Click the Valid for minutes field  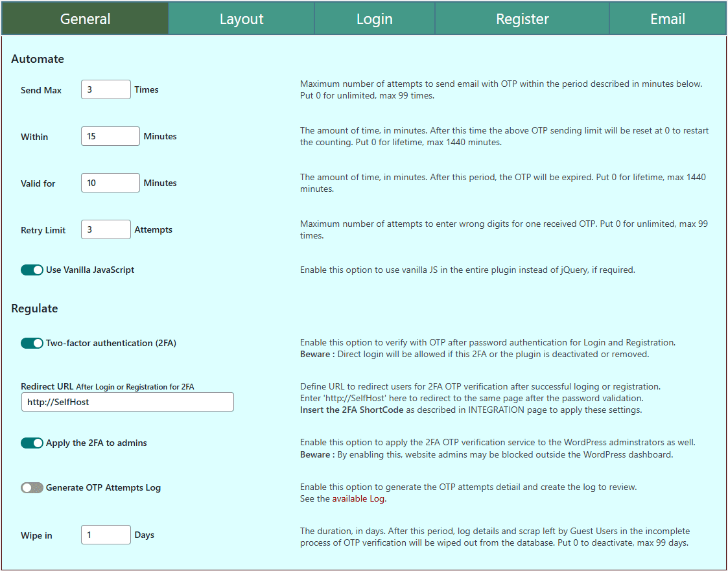tap(110, 183)
